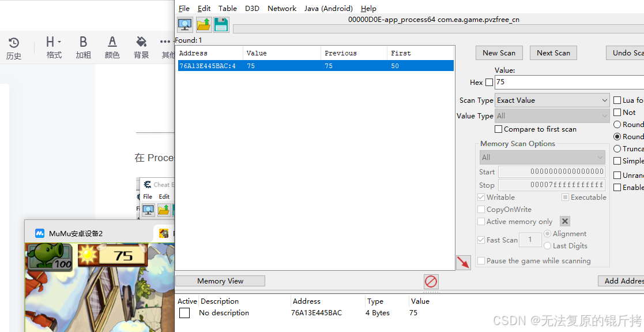The height and width of the screenshot is (332, 644).
Task: Enable the Lua formula checkbox
Action: click(617, 100)
